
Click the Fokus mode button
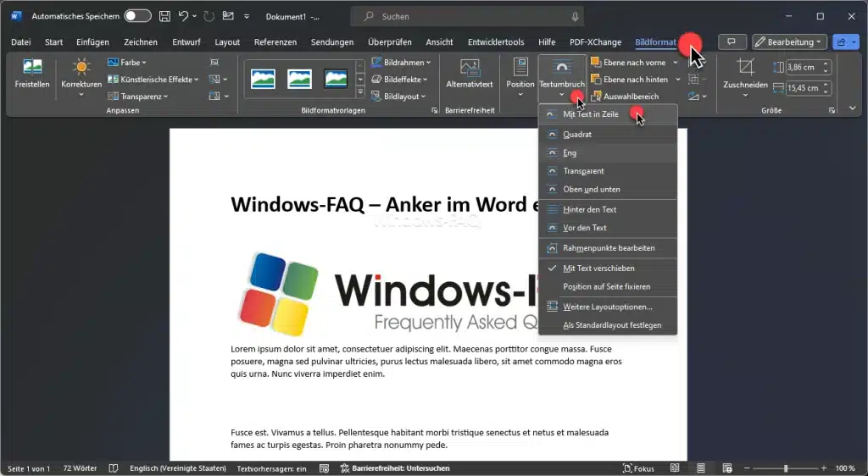point(638,468)
